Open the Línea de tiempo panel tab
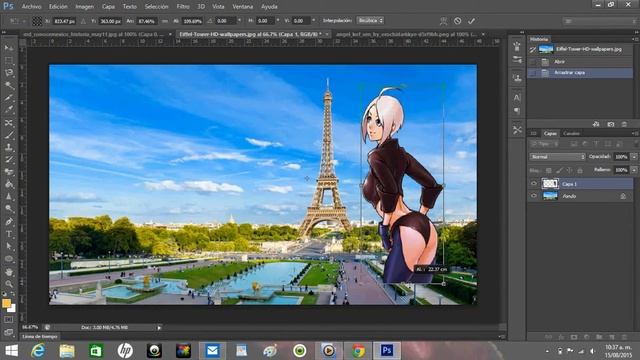 coord(40,336)
